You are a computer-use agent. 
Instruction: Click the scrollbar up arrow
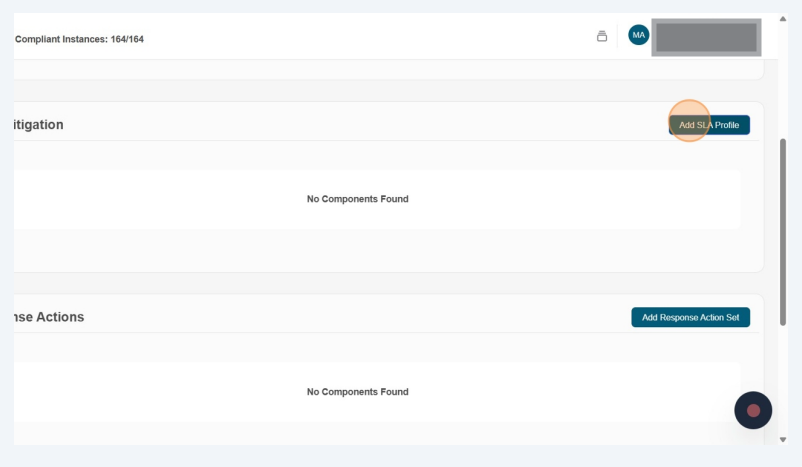(783, 19)
